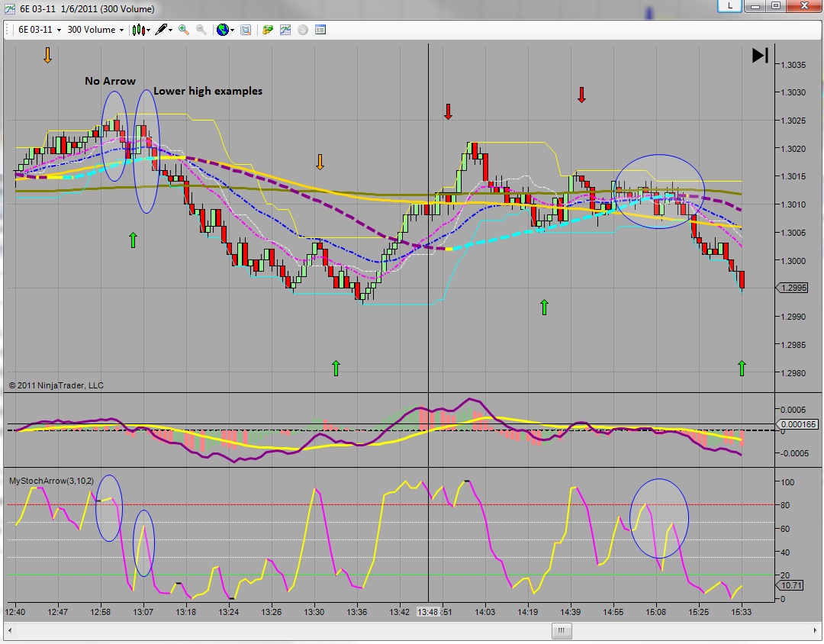Open the 300 Volume interval dropdown

click(95, 30)
